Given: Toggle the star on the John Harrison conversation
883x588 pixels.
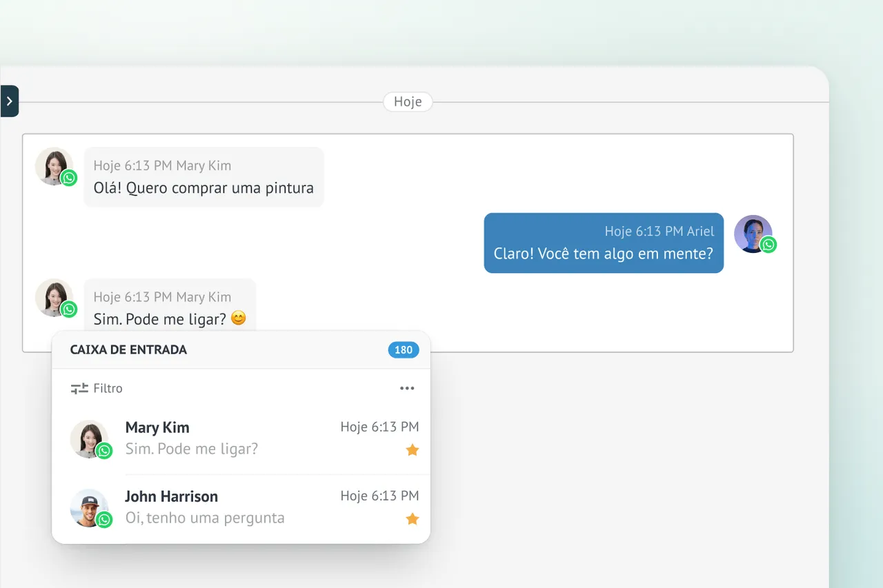Looking at the screenshot, I should 413,519.
